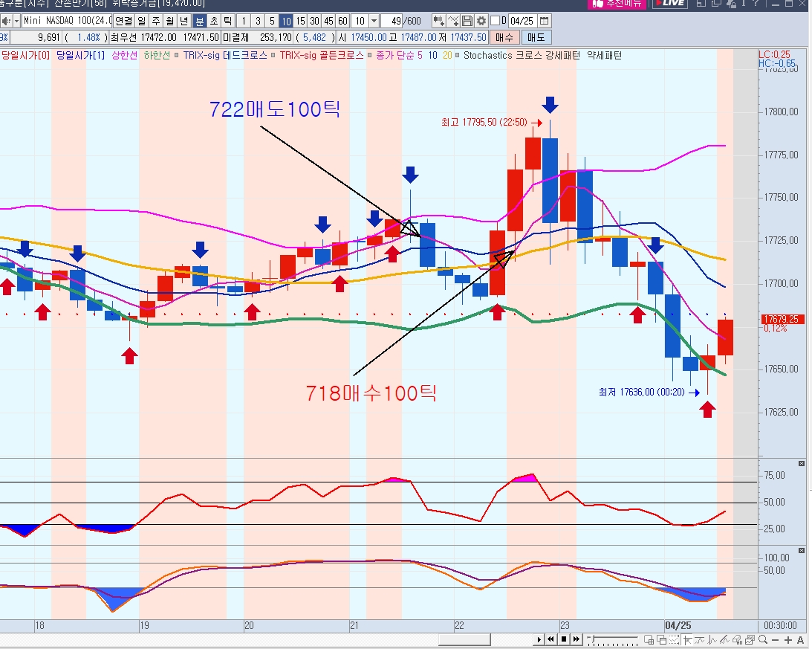Select the 60-minute interval button
This screenshot has height=649, width=812.
tap(342, 21)
